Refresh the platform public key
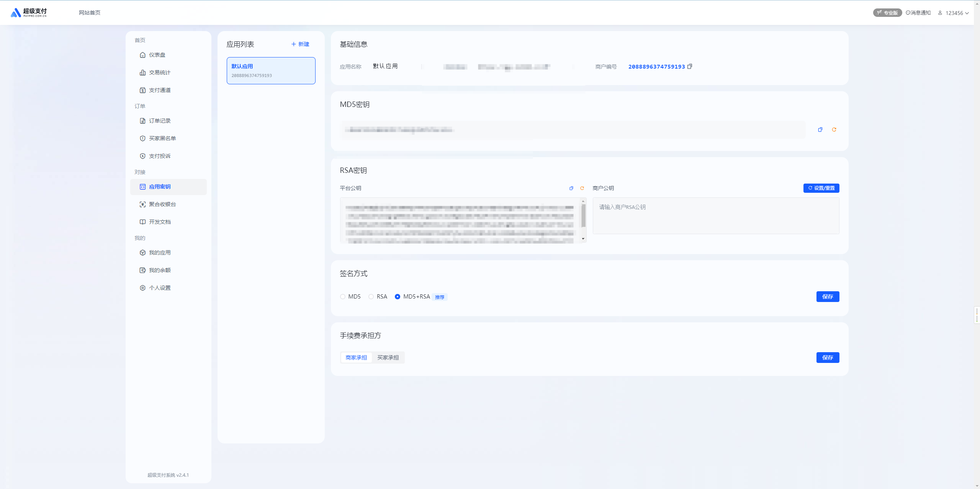This screenshot has width=980, height=489. pyautogui.click(x=582, y=188)
